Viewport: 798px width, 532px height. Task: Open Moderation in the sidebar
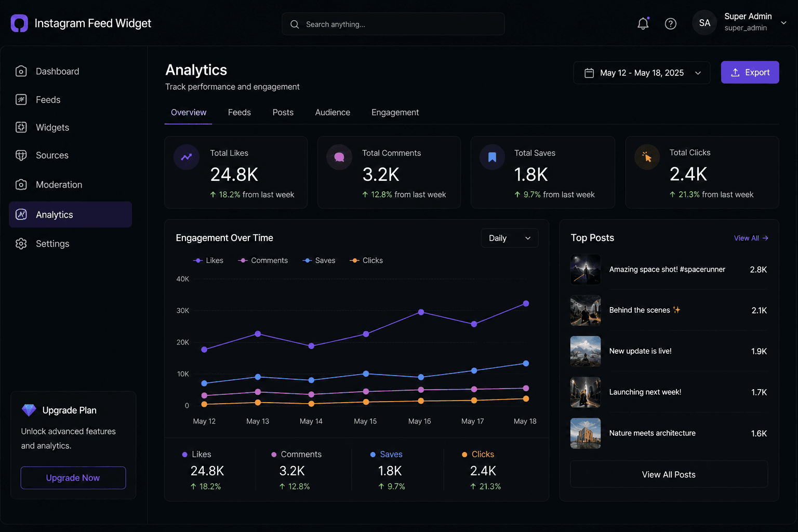tap(70, 184)
